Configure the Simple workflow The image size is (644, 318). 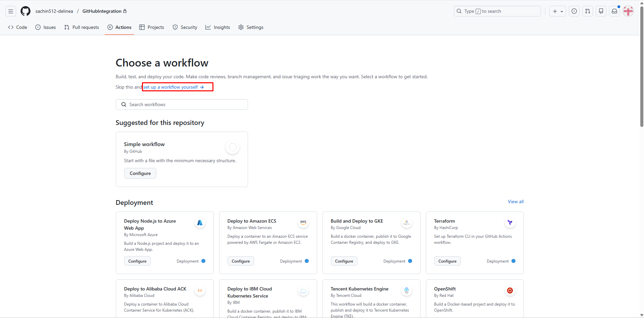click(x=140, y=173)
